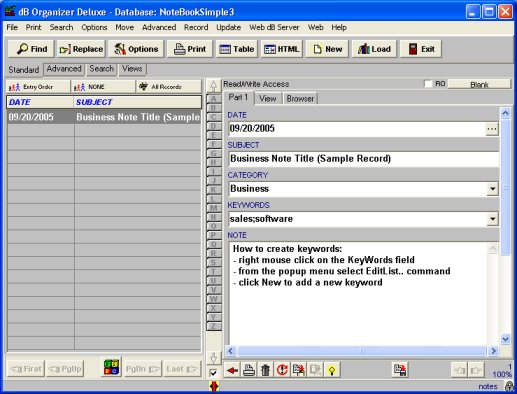Open the Update menu
The width and height of the screenshot is (517, 394).
pos(228,27)
